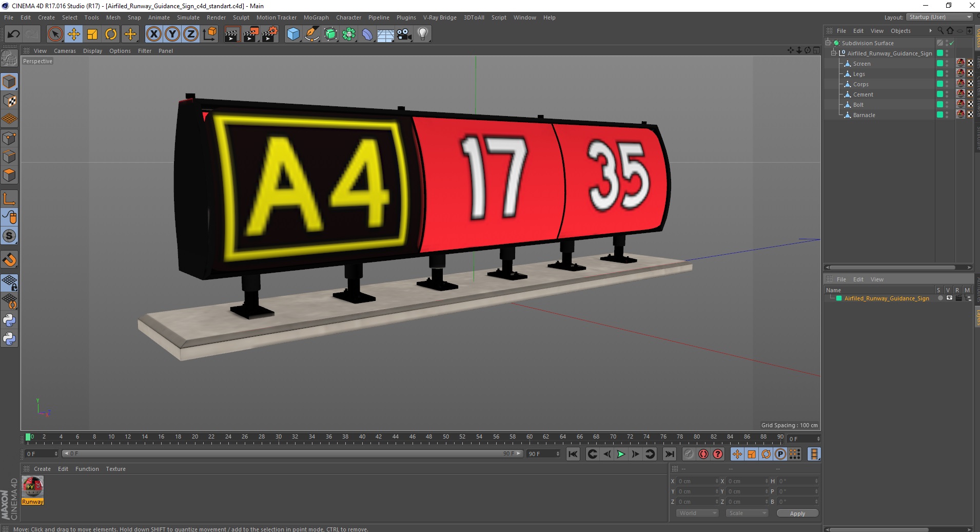This screenshot has height=532, width=980.
Task: Go to the start of animation
Action: [x=573, y=454]
